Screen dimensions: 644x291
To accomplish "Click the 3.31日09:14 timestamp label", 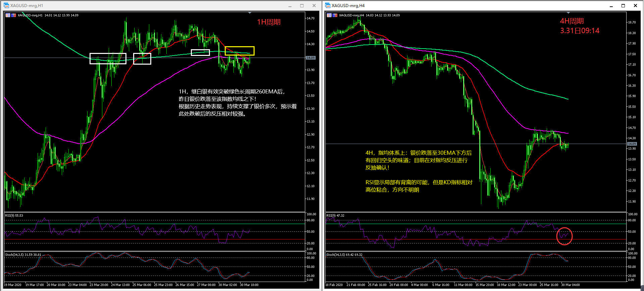I will [580, 31].
